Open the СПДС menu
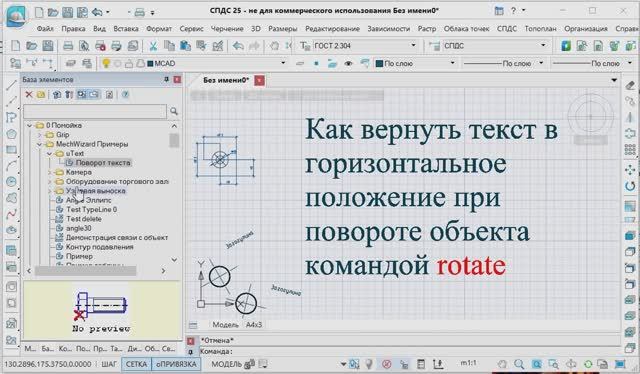 point(507,29)
